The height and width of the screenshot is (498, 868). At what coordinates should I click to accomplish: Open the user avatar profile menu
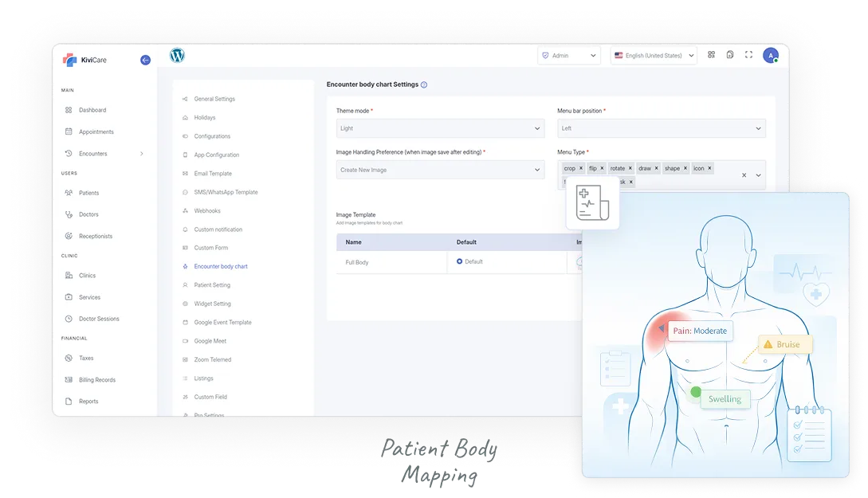pyautogui.click(x=770, y=55)
